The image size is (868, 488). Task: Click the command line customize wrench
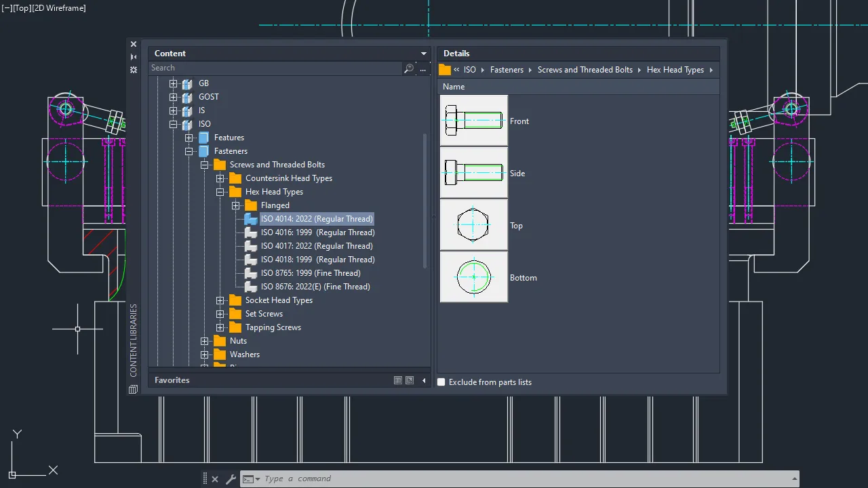tap(231, 479)
